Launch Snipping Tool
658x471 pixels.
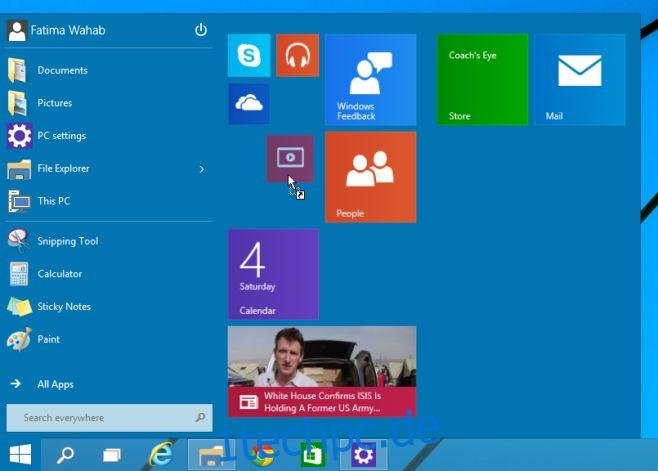click(109, 241)
